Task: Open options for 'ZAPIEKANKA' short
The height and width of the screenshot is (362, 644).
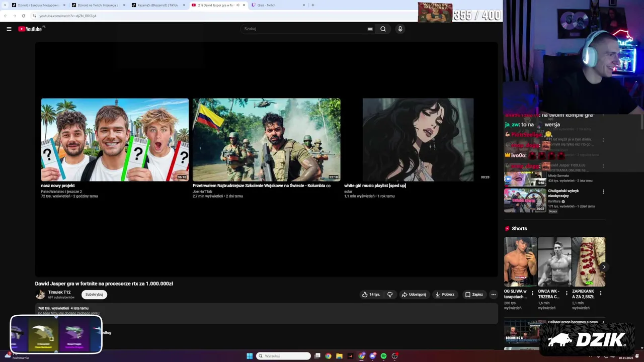Action: click(x=600, y=293)
